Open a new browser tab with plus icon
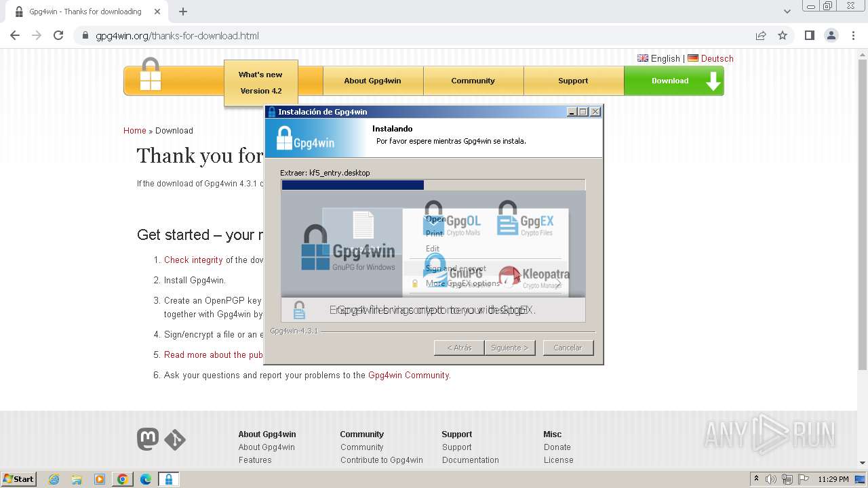 pos(183,12)
